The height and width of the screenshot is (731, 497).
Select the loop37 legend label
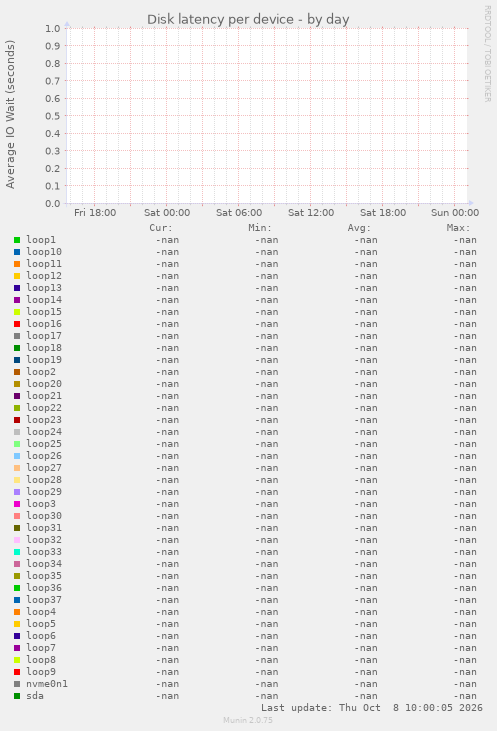[44, 600]
